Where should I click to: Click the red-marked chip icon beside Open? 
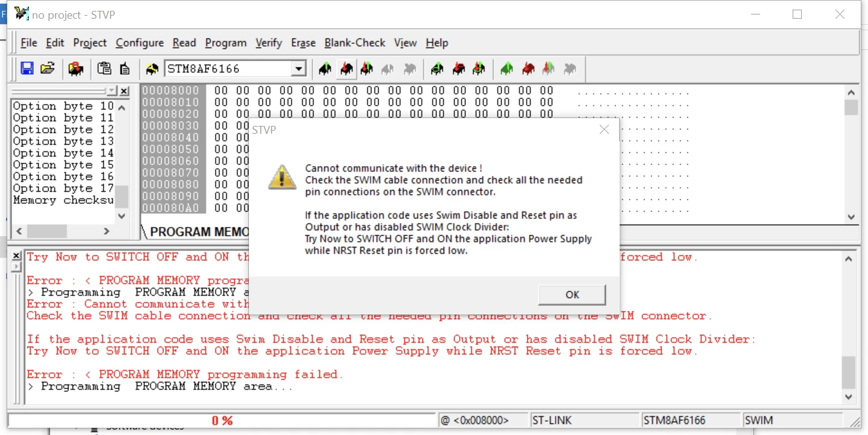point(76,69)
